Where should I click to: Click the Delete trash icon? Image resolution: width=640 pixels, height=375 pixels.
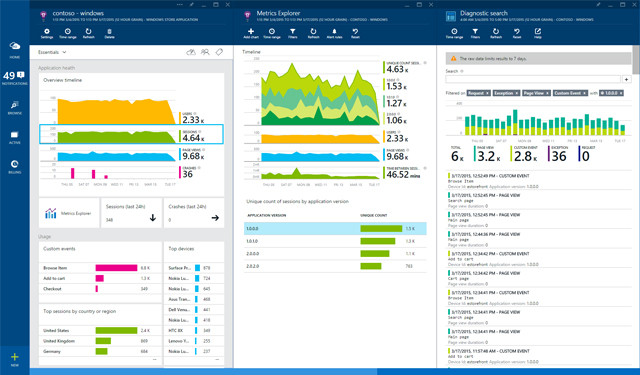[x=109, y=33]
